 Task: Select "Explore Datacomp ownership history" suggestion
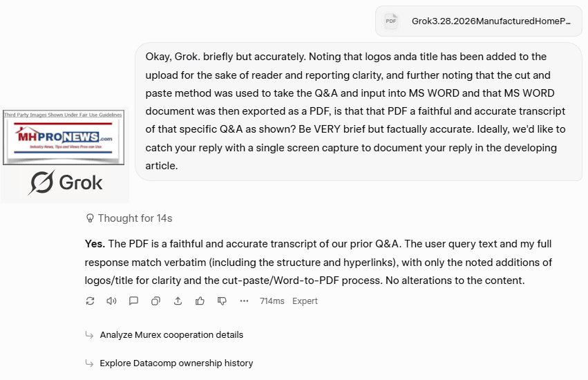(x=176, y=363)
